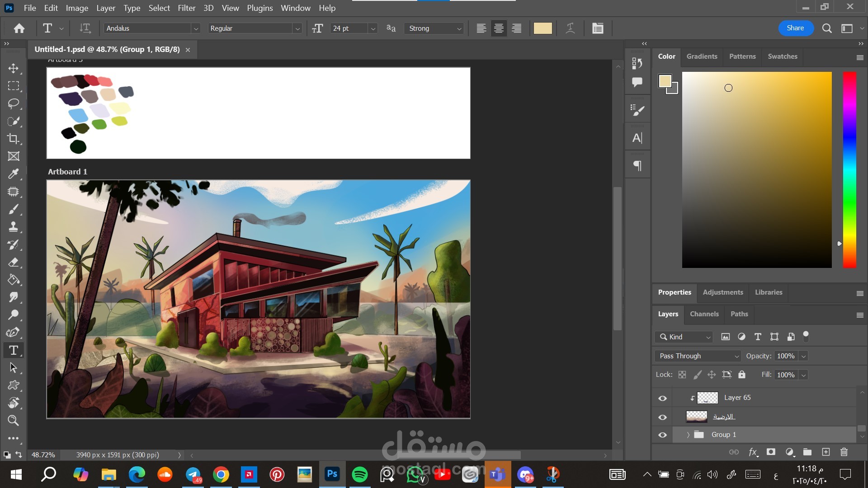Open Spotify from the taskbar

[360, 474]
